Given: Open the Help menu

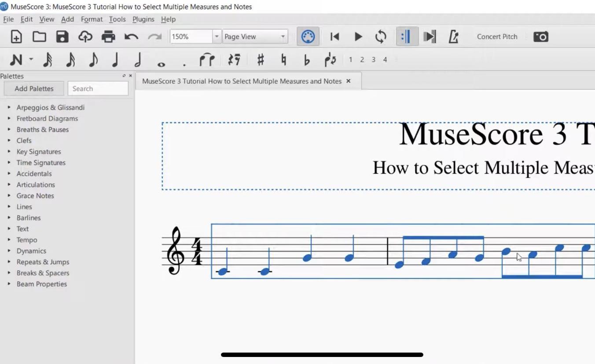Looking at the screenshot, I should click(168, 19).
